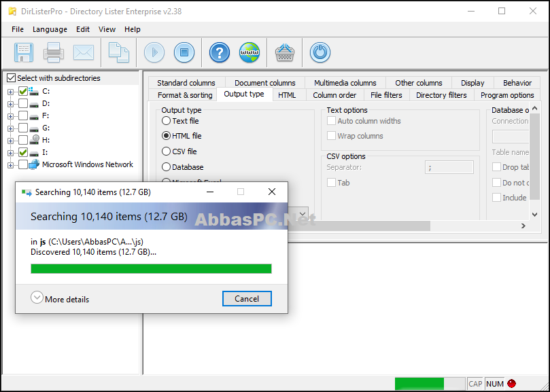The width and height of the screenshot is (550, 392).
Task: Toggle Select with subdirectories checkbox
Action: pyautogui.click(x=12, y=78)
